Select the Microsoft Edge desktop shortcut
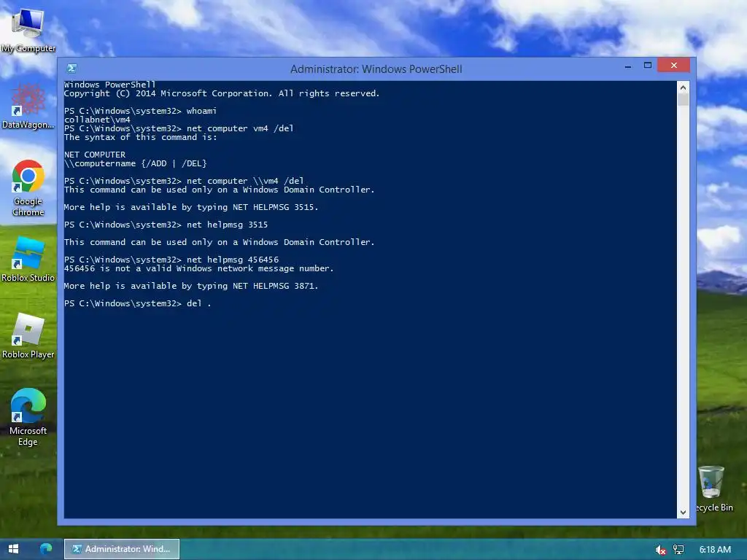Viewport: 747px width, 560px height. coord(28,418)
